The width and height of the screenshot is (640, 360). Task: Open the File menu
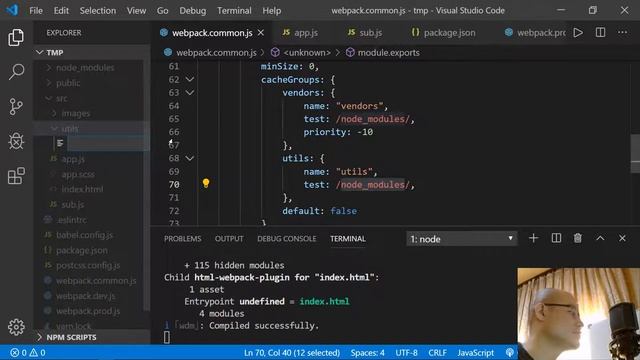click(36, 11)
